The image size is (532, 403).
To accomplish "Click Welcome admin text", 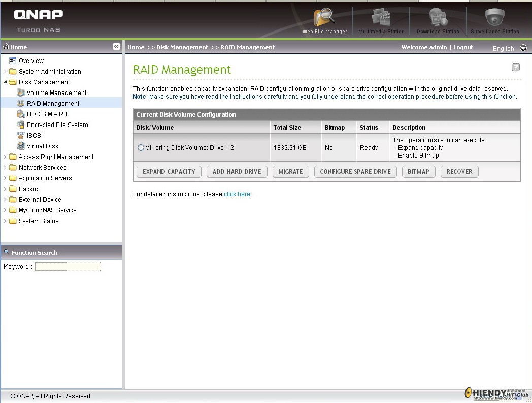I will tap(424, 47).
